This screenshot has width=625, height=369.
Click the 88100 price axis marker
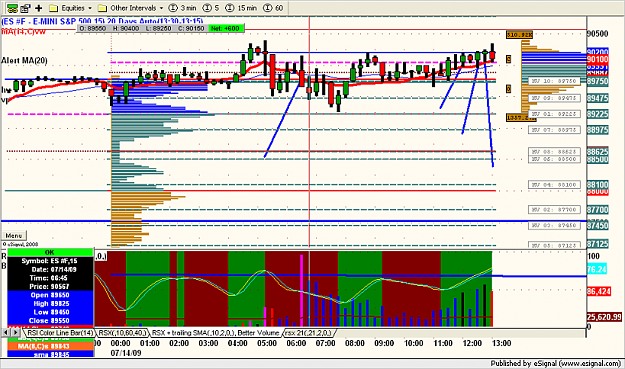(597, 185)
